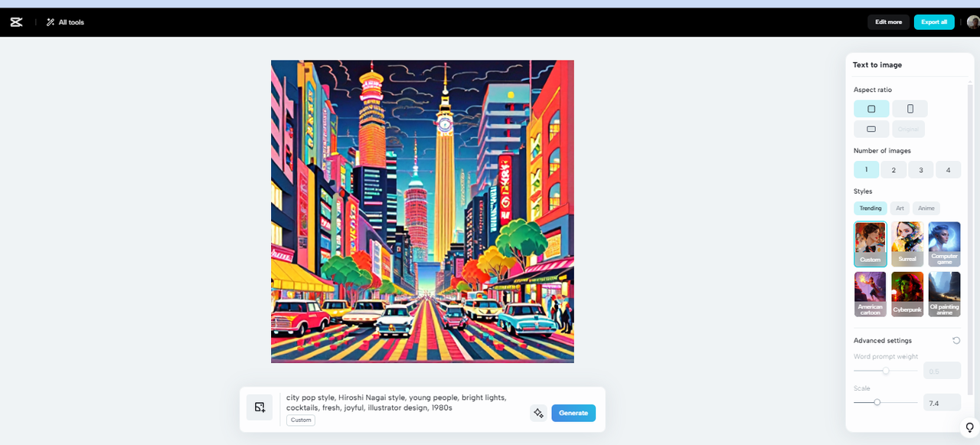Click the Word prompt weight value field
Screen dimensions: 980x445
942,371
